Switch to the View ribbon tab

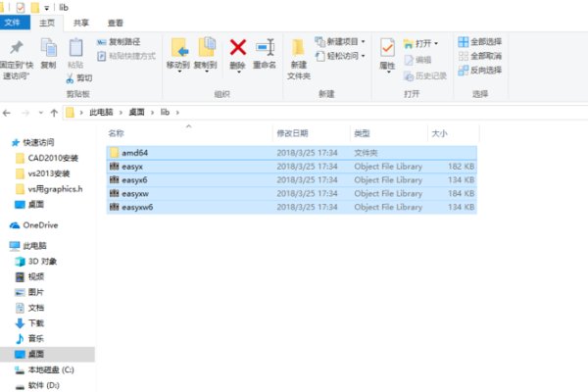coord(115,23)
